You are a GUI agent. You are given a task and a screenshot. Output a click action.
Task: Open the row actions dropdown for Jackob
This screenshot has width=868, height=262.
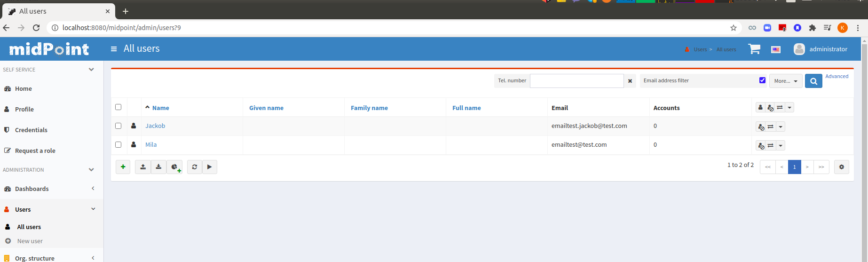781,127
